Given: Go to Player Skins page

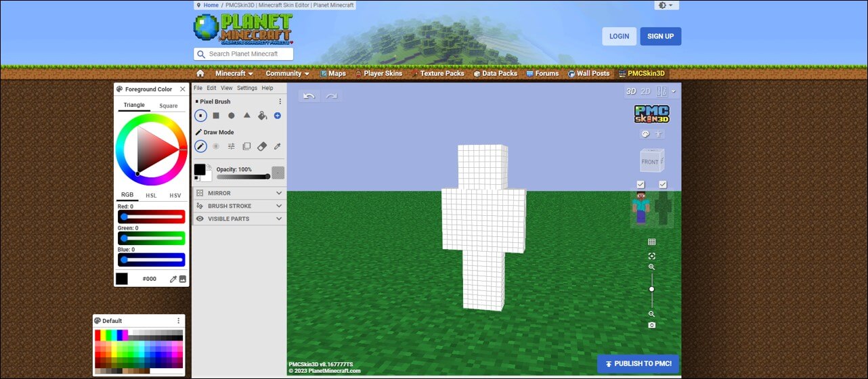Looking at the screenshot, I should click(378, 73).
